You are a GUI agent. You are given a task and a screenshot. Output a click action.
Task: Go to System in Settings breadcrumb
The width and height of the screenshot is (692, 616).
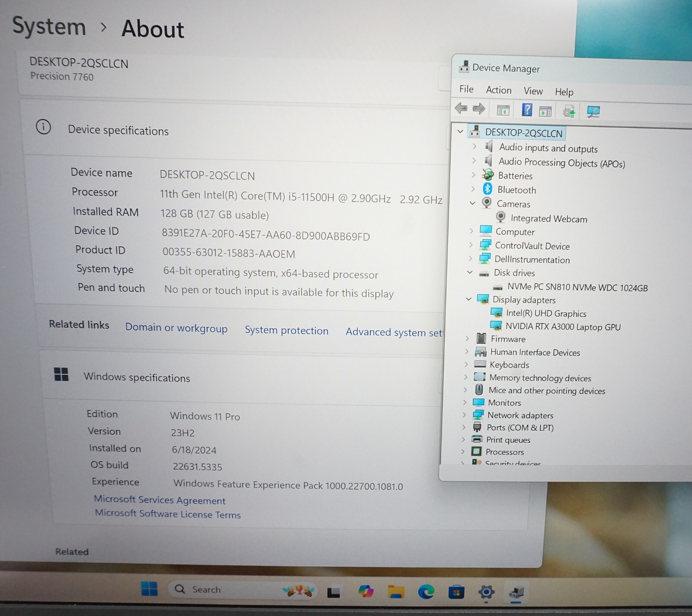click(49, 26)
